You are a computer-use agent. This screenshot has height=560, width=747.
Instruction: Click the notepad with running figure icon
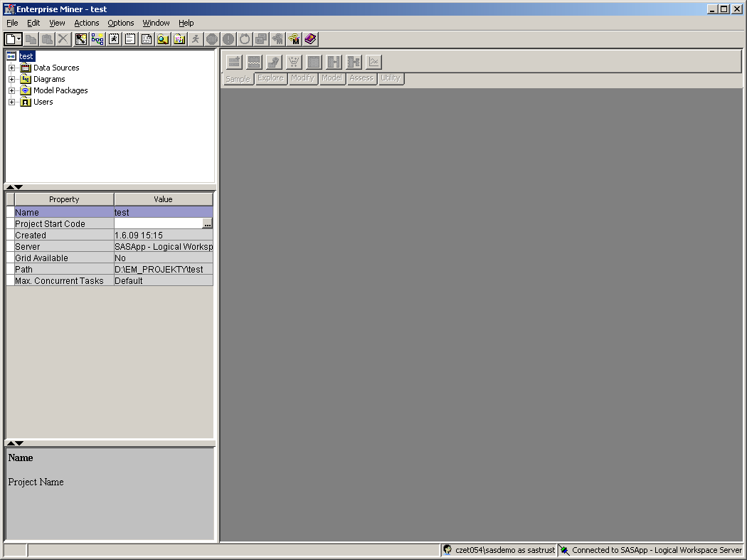click(x=114, y=39)
